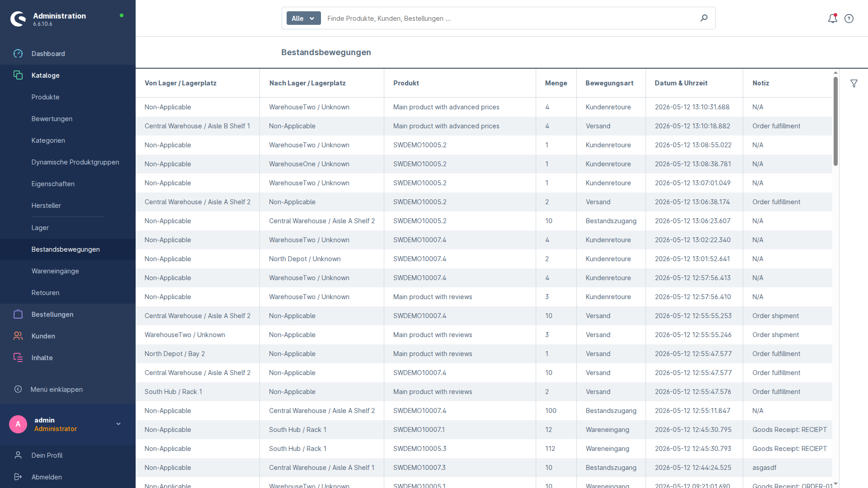
Task: Expand the admin user menu chevron
Action: pos(118,424)
